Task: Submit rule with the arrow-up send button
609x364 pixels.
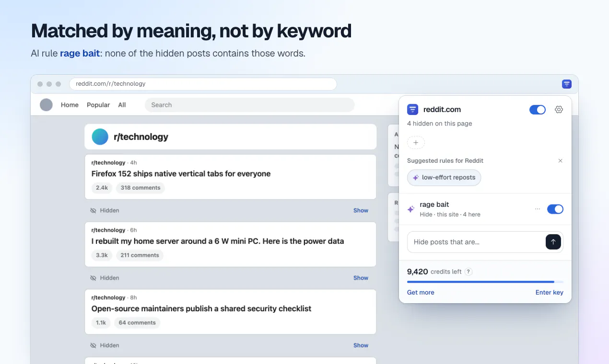Action: point(553,242)
